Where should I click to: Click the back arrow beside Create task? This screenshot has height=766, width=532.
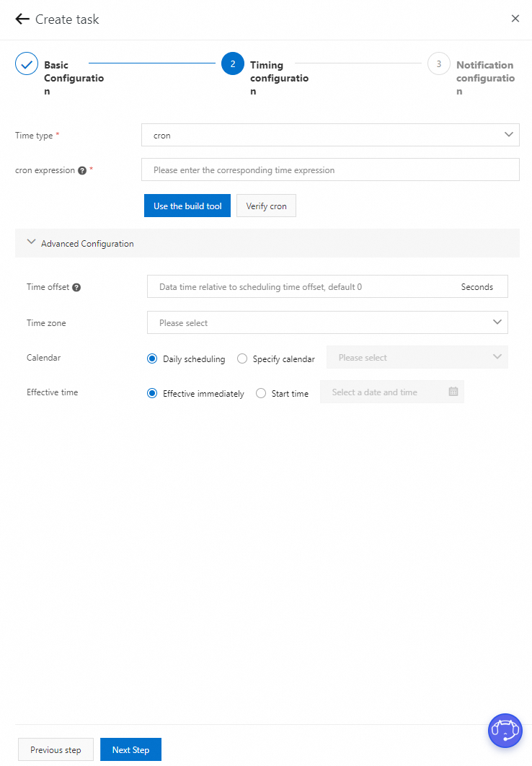pyautogui.click(x=22, y=19)
